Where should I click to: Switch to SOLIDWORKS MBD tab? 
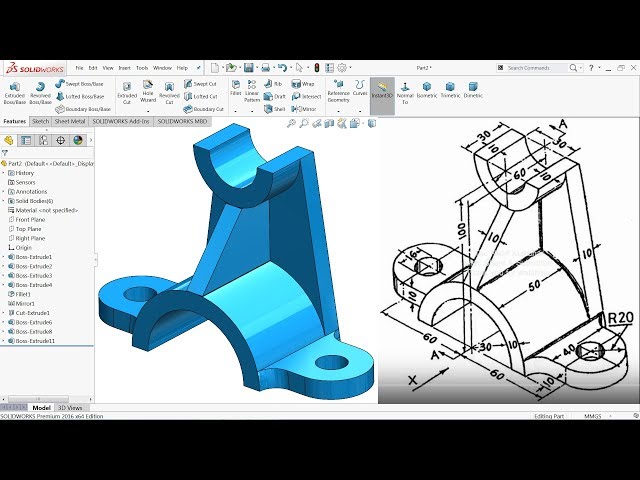(182, 121)
